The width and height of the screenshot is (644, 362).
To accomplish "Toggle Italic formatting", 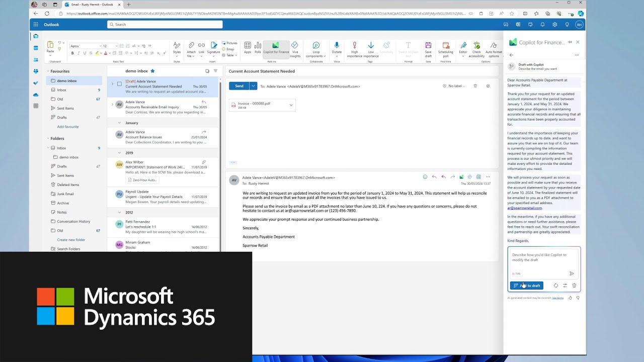I will coord(78,53).
